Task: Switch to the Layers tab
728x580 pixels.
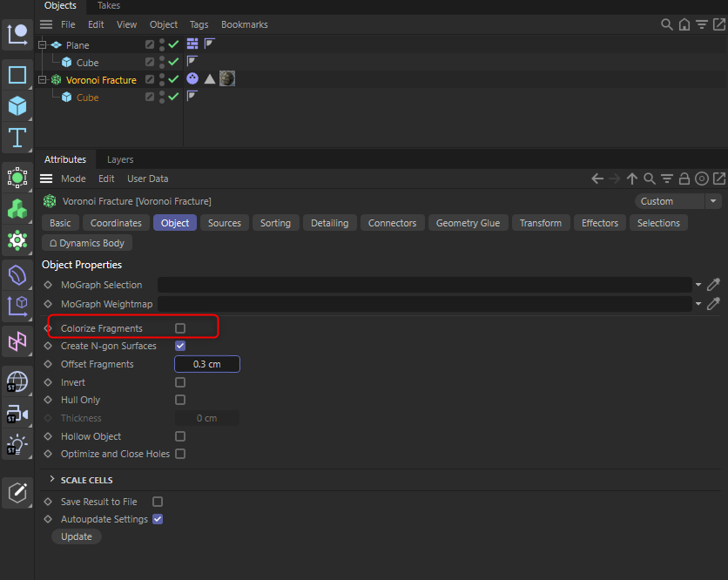Action: point(119,159)
